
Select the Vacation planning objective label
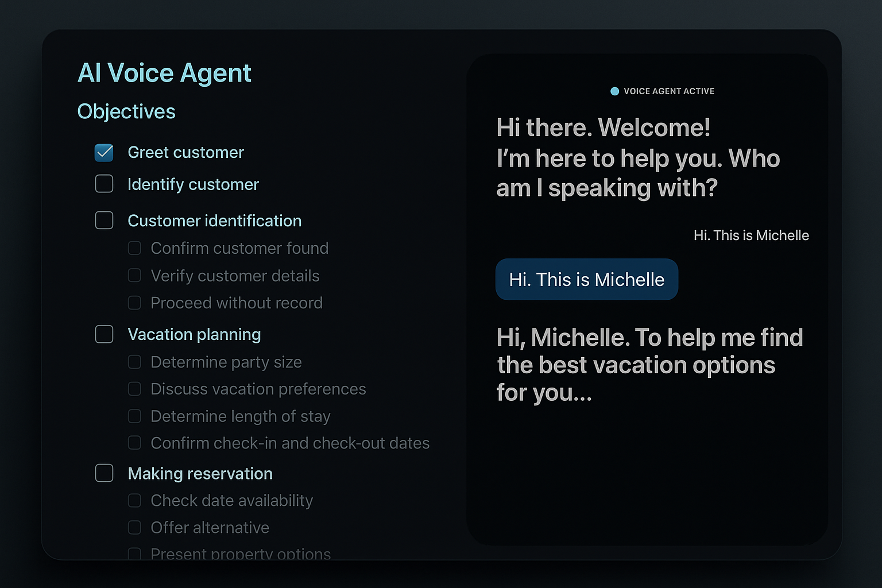point(194,334)
